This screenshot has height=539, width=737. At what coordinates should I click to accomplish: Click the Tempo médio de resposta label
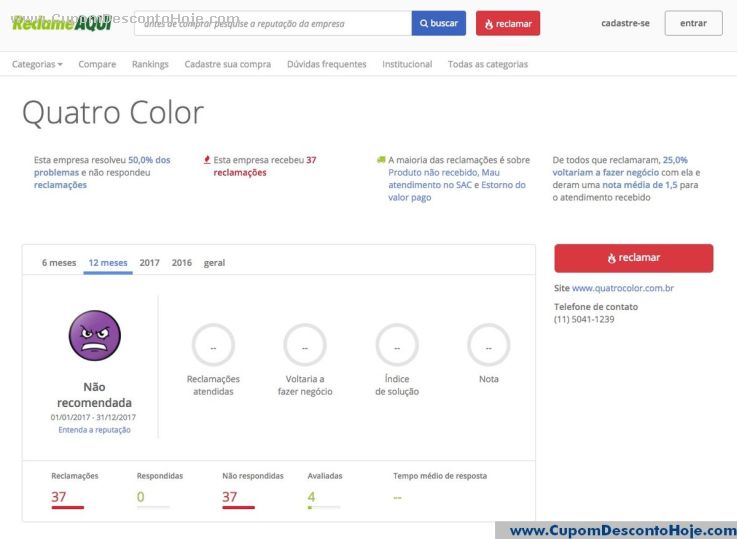(440, 476)
